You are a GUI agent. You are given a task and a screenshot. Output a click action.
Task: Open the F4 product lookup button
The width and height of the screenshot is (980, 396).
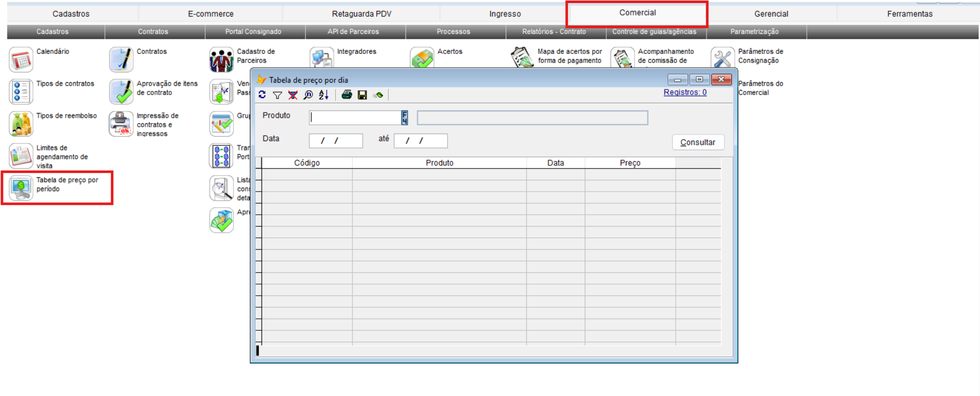[404, 118]
